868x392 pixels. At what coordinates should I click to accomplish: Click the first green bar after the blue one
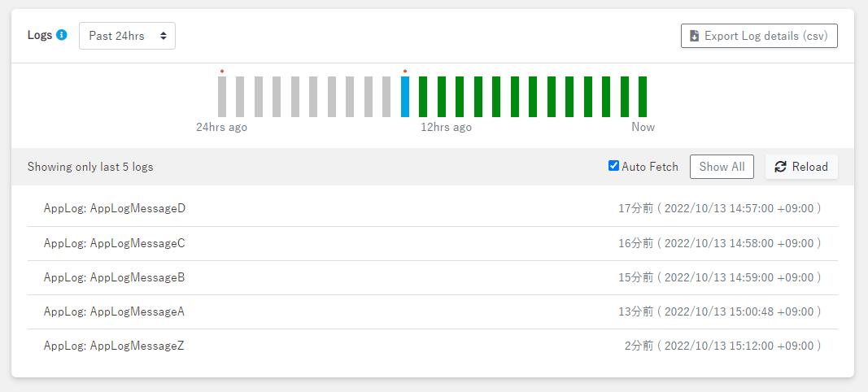(x=423, y=97)
